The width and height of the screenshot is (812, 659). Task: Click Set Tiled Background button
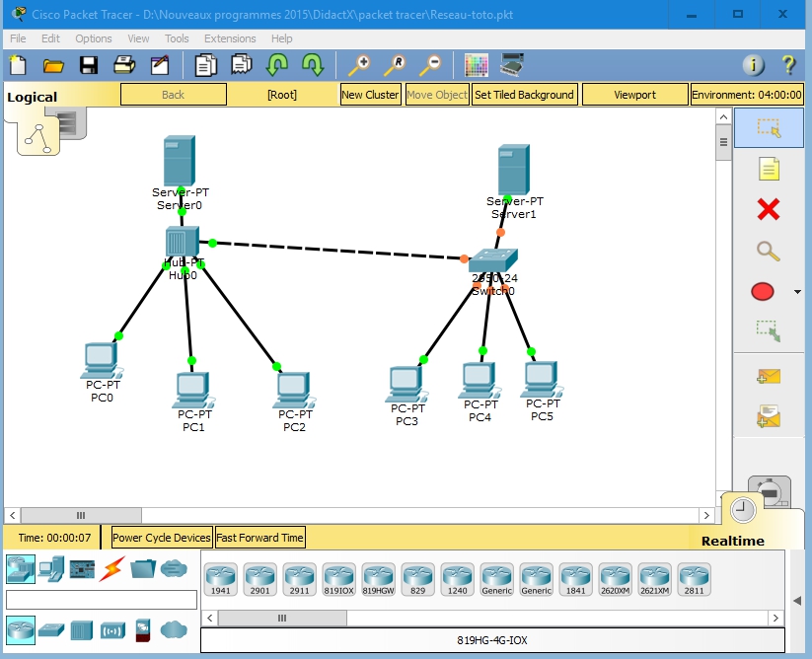click(524, 95)
